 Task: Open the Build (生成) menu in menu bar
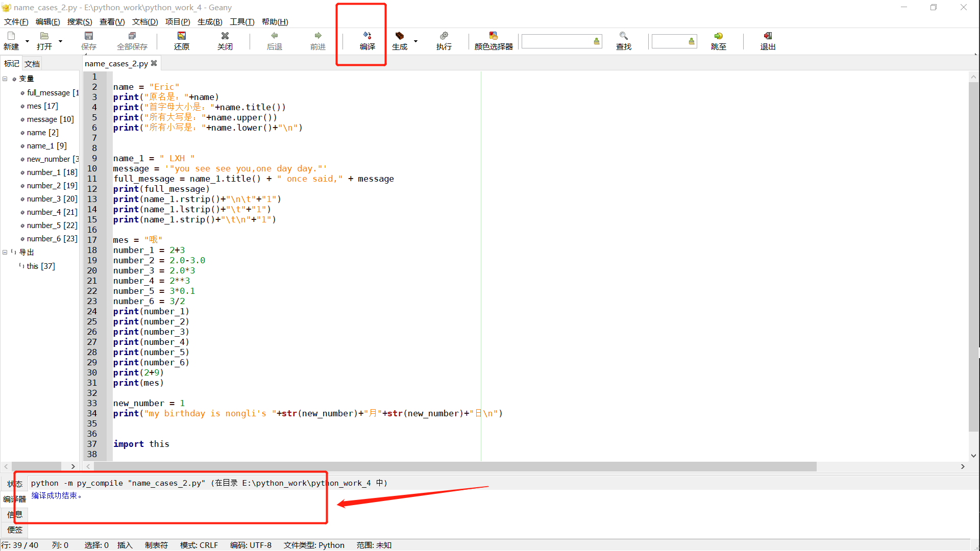pyautogui.click(x=209, y=21)
